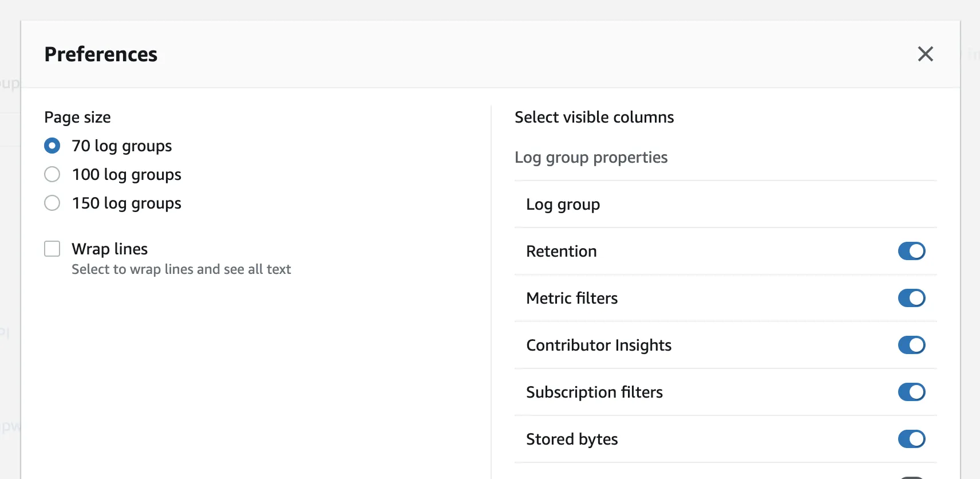
Task: Click the 'Select visible columns' heading
Action: (594, 117)
